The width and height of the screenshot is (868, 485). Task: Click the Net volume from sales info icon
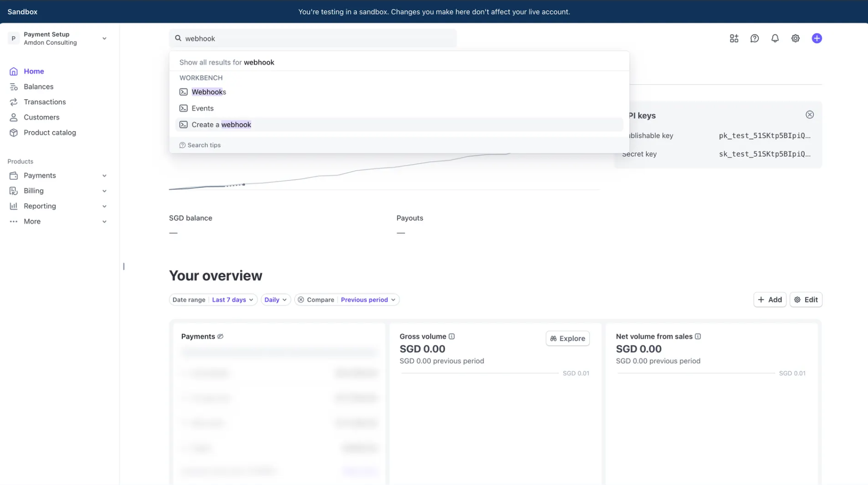pos(698,336)
